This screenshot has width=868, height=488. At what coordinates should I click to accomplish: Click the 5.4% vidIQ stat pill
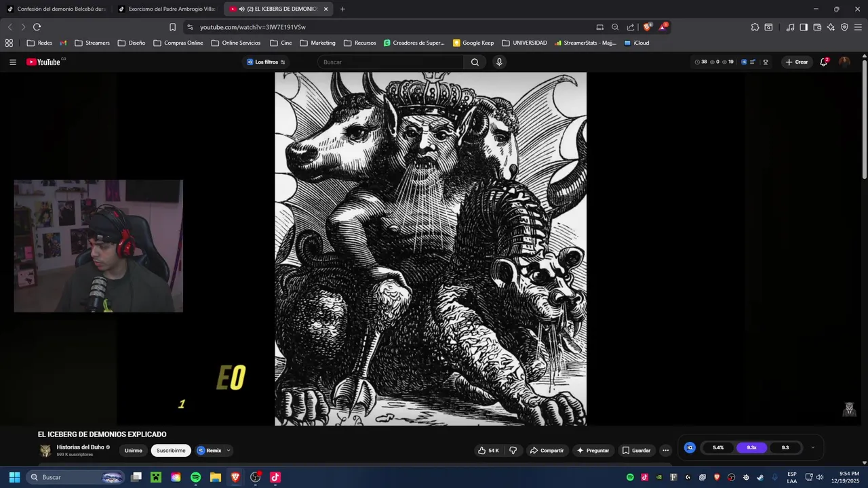click(718, 447)
